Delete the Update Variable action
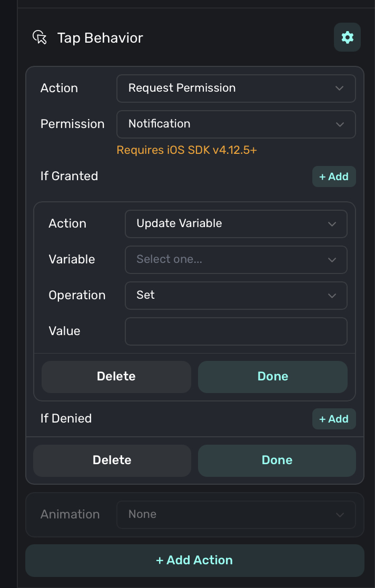The image size is (375, 588). click(x=116, y=376)
